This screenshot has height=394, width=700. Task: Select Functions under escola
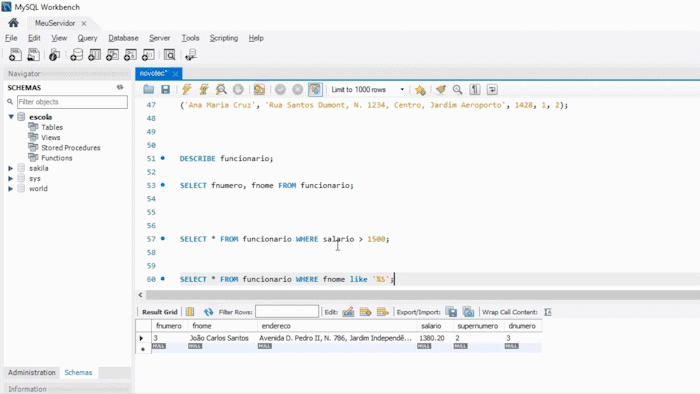click(x=57, y=158)
